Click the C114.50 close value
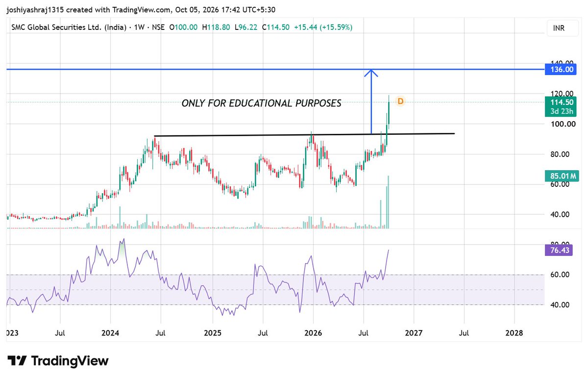This screenshot has width=588, height=380. coord(275,27)
